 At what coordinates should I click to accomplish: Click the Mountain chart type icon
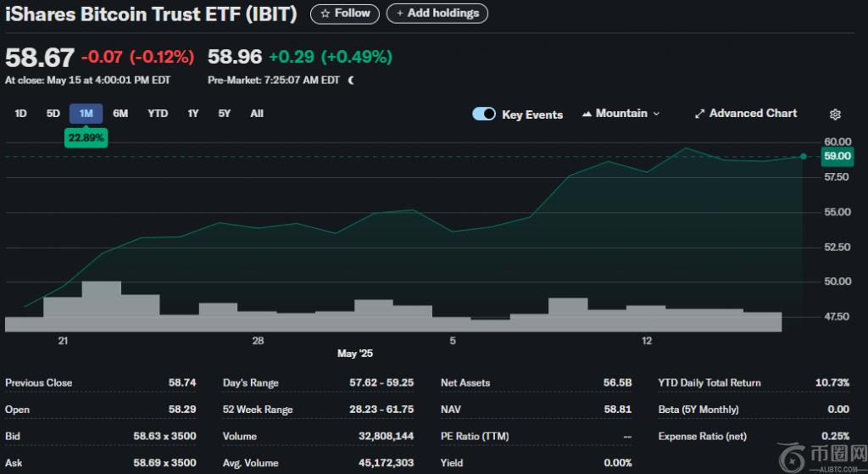pyautogui.click(x=587, y=114)
